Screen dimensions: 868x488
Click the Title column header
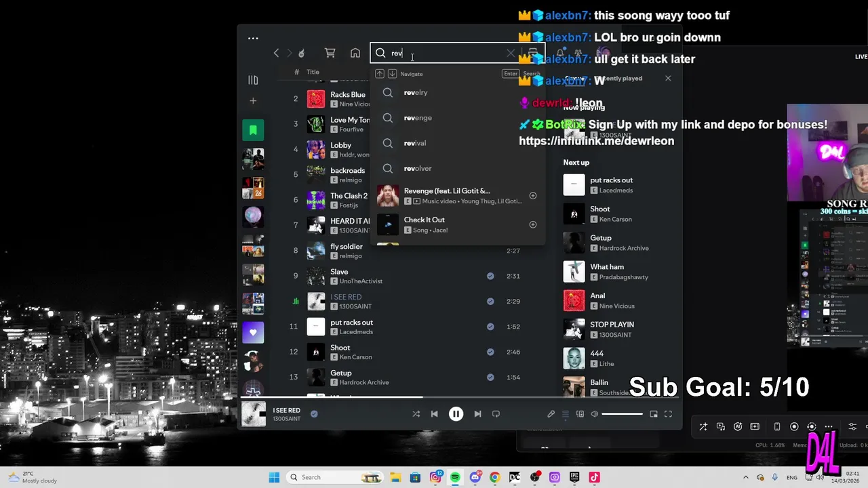click(313, 72)
